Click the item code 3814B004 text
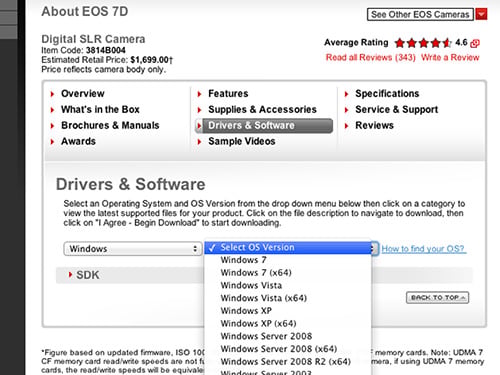Viewport: 500px width, 375px height. (x=105, y=50)
